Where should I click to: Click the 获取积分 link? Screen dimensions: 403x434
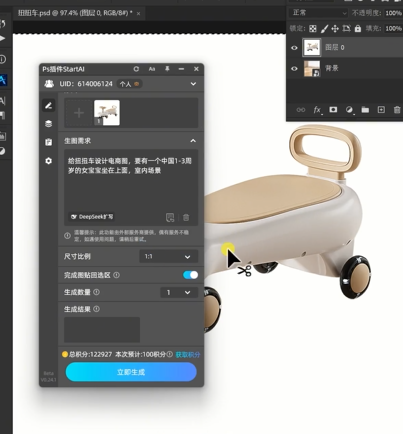[x=188, y=354]
